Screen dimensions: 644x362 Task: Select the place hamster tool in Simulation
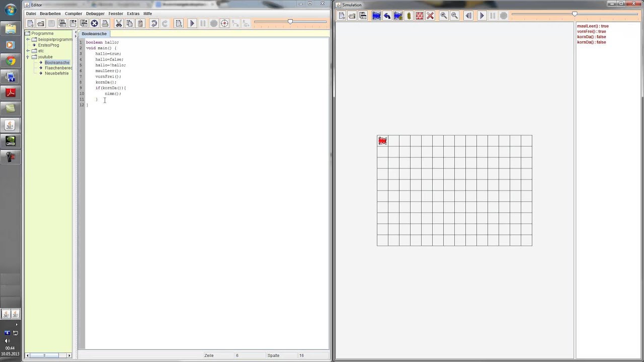[376, 16]
